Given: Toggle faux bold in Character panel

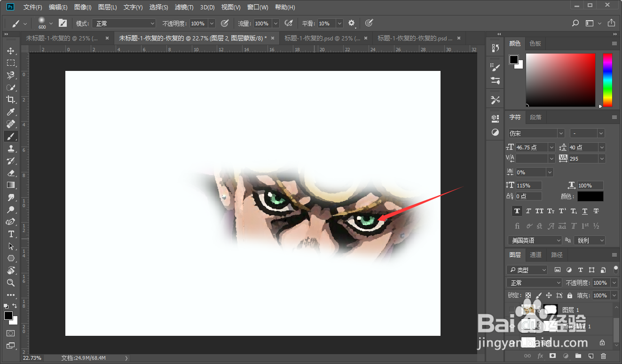Looking at the screenshot, I should [517, 211].
